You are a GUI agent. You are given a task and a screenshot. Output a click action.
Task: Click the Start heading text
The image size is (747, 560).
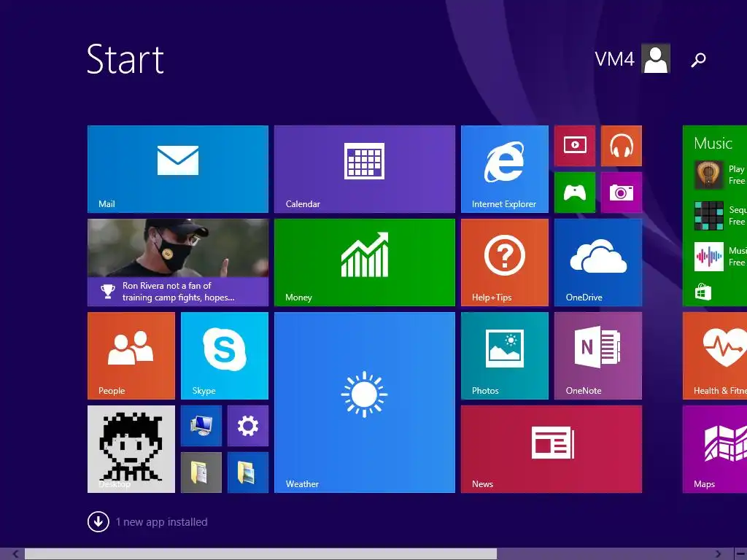click(125, 59)
